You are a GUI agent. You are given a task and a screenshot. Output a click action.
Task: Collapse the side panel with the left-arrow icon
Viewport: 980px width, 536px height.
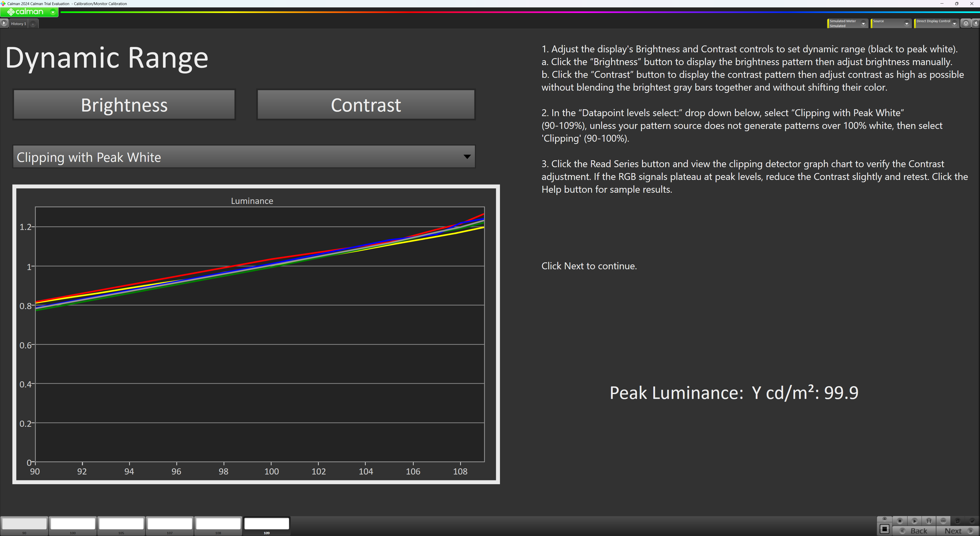pos(976,23)
